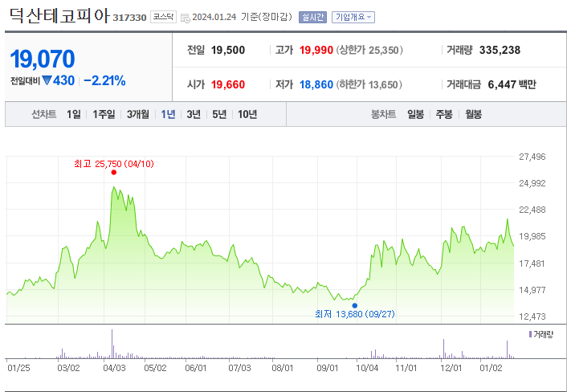Viewport: 567px width, 392px height.
Task: Click the 05/02 date label
Action: coord(155,368)
